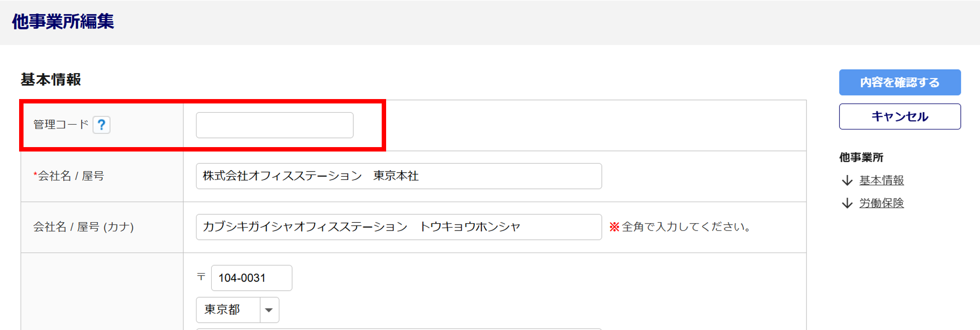Image resolution: width=980 pixels, height=330 pixels.
Task: Click the company name kana text field
Action: point(398,227)
